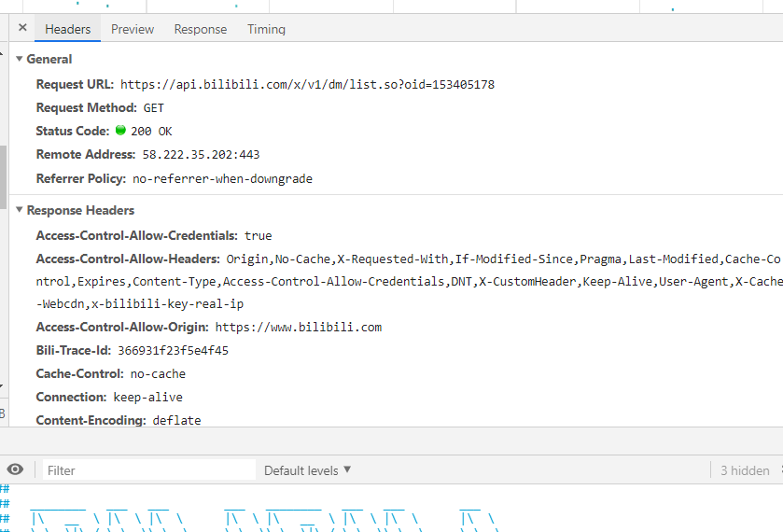Click the Referrer Policy label
Viewport: 783px width, 532px height.
click(81, 178)
